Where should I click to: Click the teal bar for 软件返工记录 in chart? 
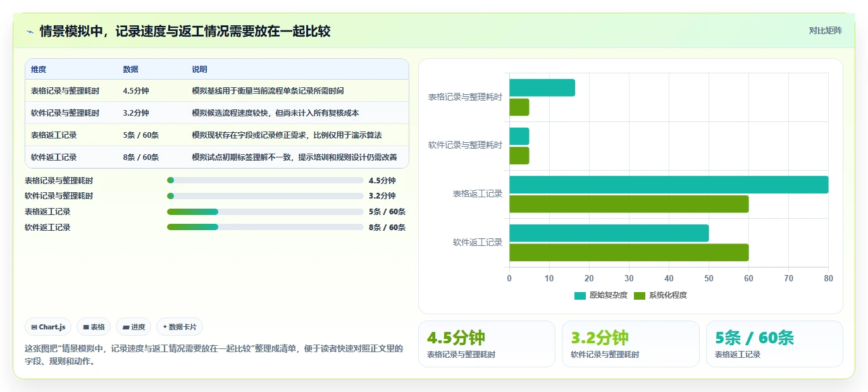pos(609,233)
